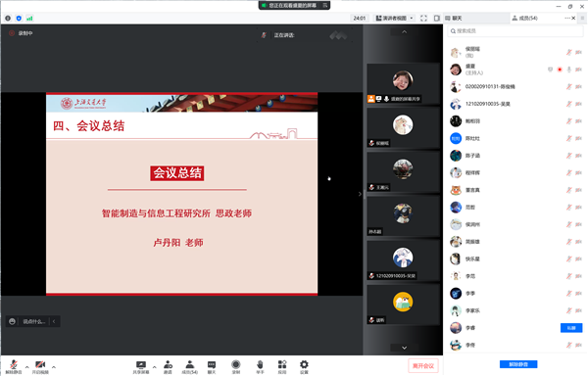Switch to the chat tab in side panel
This screenshot has width=588, height=376.
pos(454,18)
